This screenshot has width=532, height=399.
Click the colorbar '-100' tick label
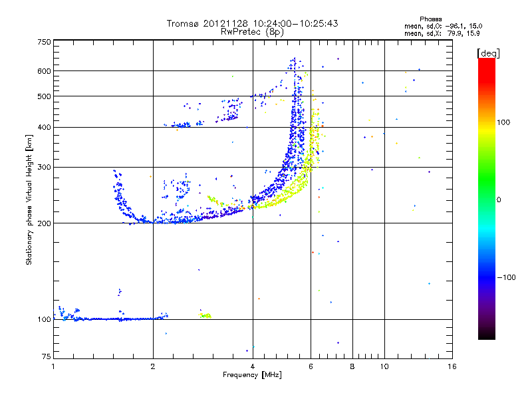506,277
